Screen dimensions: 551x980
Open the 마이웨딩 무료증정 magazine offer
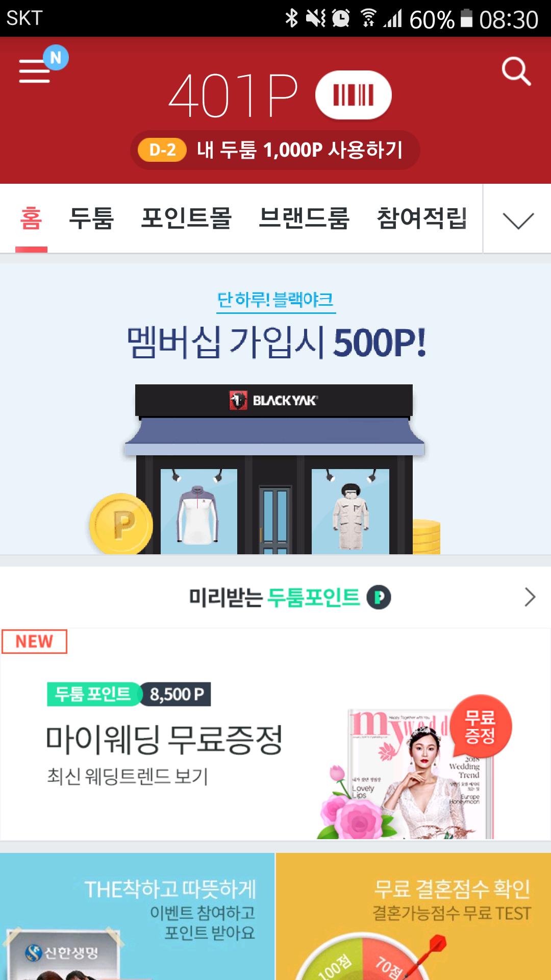[275, 734]
